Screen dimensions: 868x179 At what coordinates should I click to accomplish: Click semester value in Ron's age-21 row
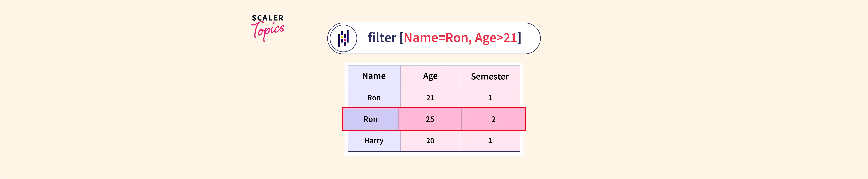tap(490, 98)
